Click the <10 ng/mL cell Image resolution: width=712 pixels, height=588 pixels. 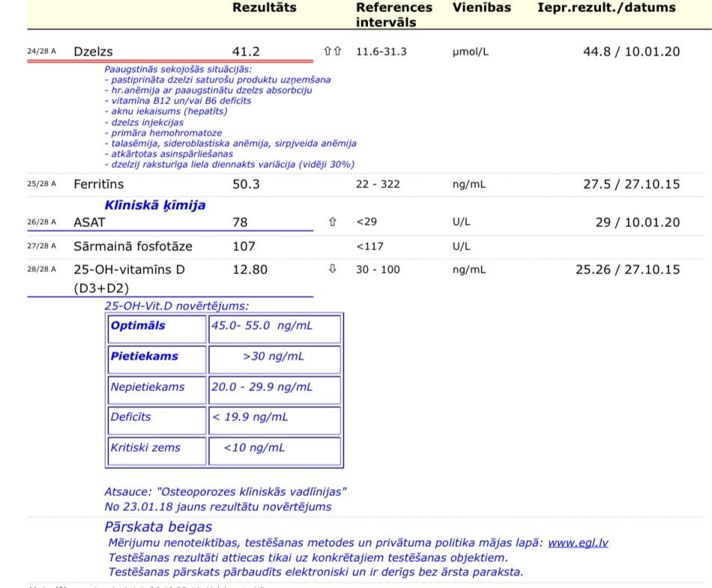[274, 450]
